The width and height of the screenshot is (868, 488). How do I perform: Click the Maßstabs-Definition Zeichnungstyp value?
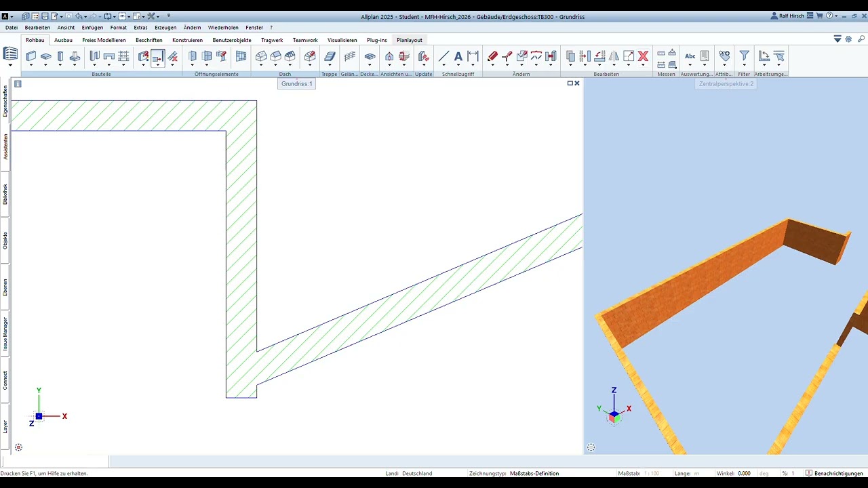[534, 473]
